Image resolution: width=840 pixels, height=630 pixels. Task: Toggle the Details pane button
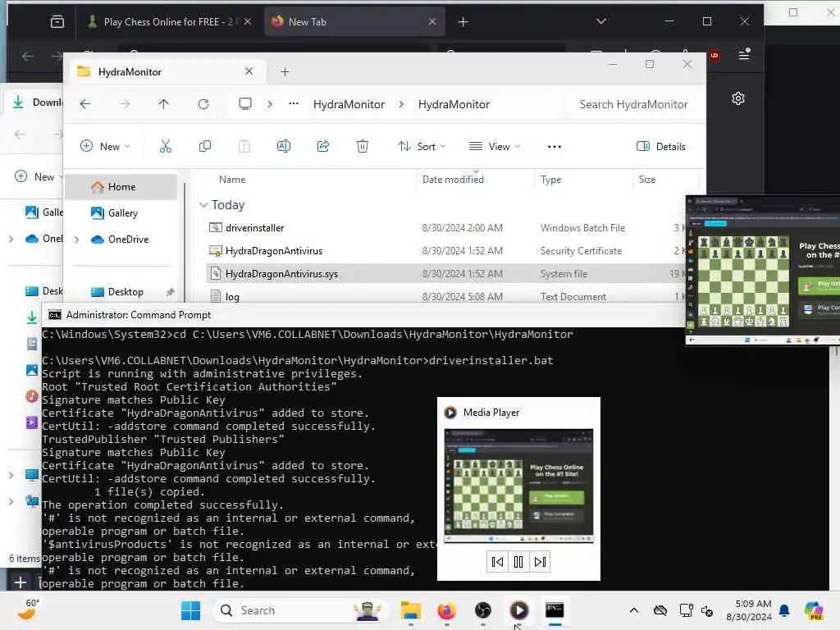click(x=661, y=146)
